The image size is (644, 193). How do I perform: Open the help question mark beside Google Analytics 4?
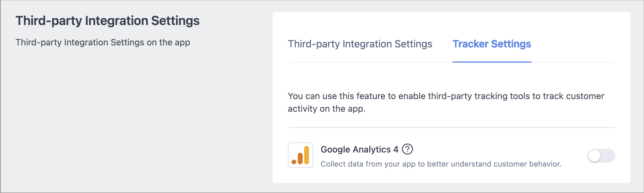pyautogui.click(x=407, y=149)
